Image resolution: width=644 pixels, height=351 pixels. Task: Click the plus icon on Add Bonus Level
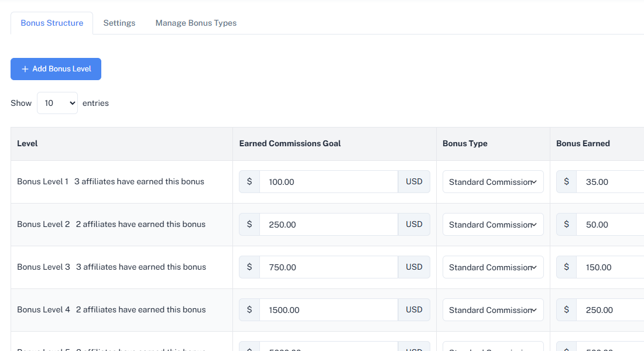point(25,68)
